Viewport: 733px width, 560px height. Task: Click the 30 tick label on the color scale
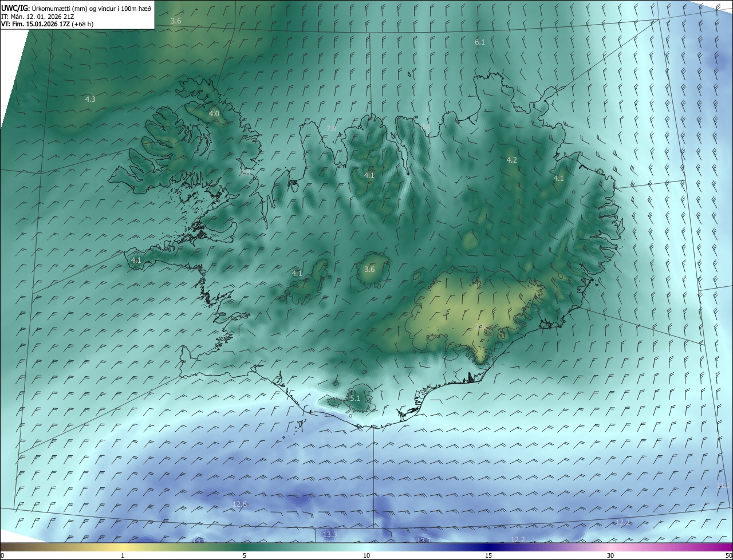click(x=610, y=555)
